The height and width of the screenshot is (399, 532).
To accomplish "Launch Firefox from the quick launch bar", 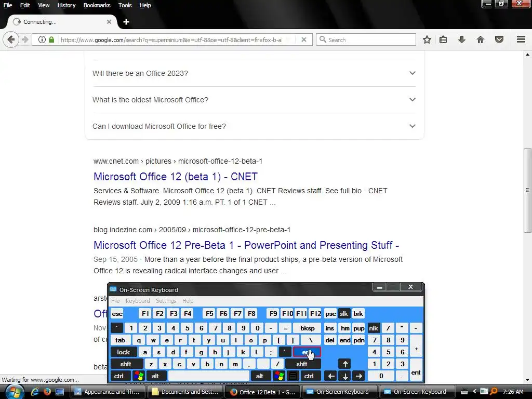I will [47, 392].
